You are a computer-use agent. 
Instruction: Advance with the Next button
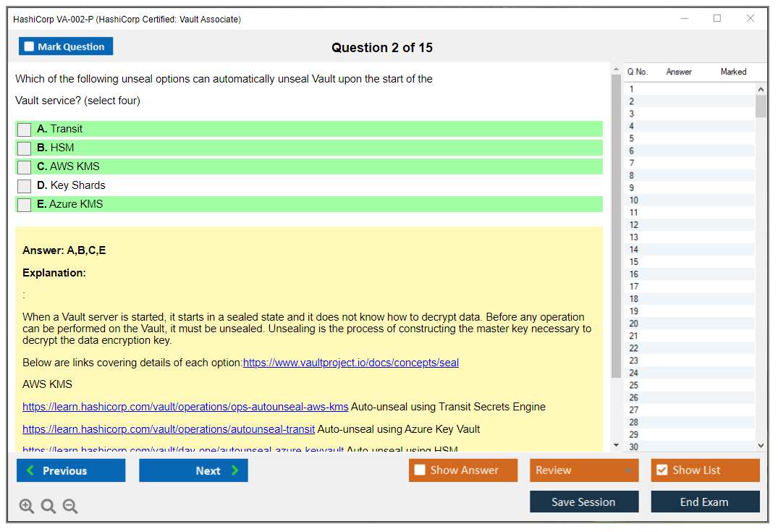[x=193, y=470]
